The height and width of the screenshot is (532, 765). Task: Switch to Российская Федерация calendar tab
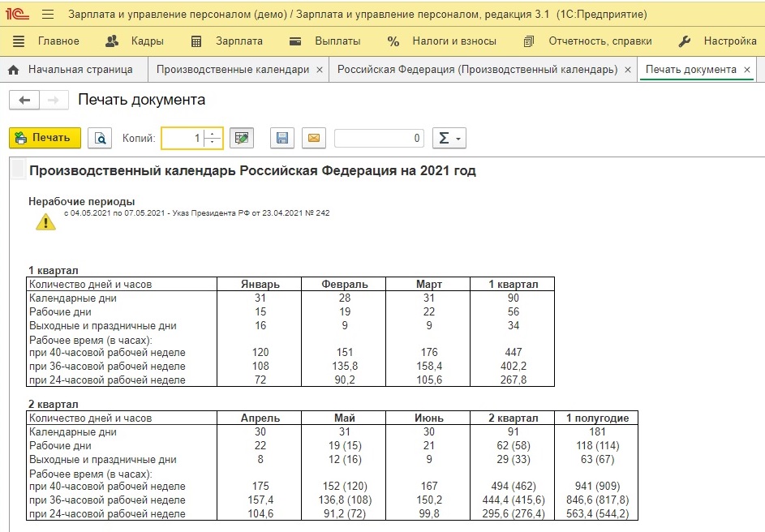[477, 70]
